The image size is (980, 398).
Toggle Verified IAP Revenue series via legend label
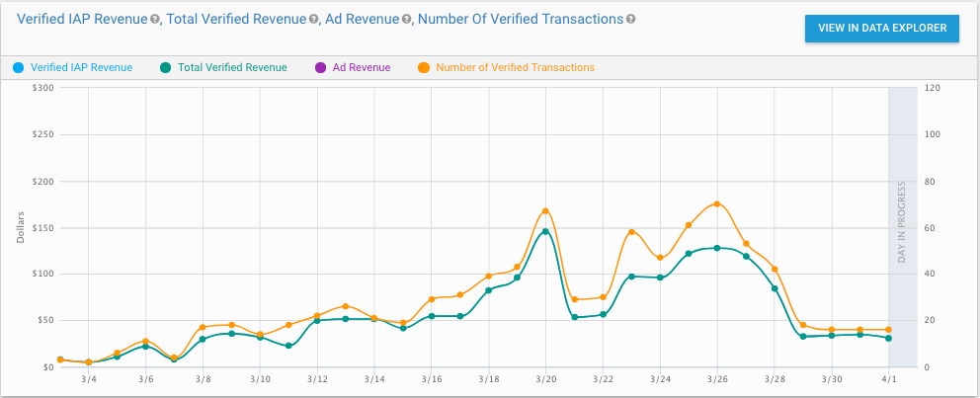coord(80,68)
